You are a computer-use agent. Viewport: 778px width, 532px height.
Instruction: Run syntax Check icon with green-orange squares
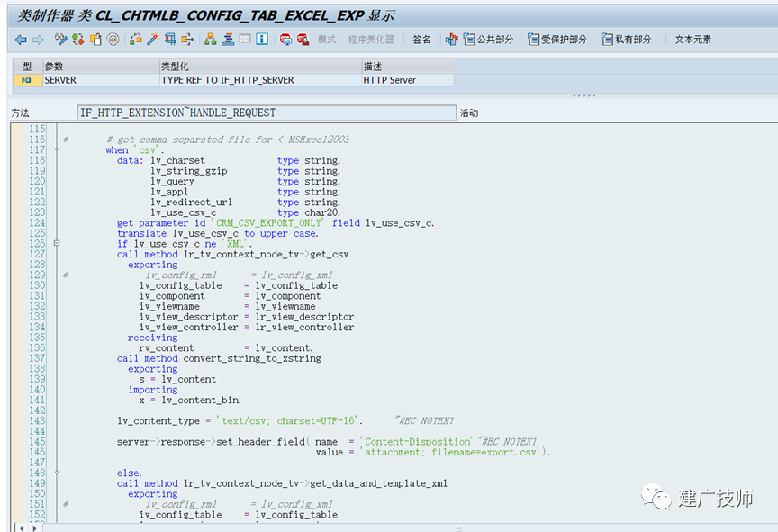tap(135, 40)
